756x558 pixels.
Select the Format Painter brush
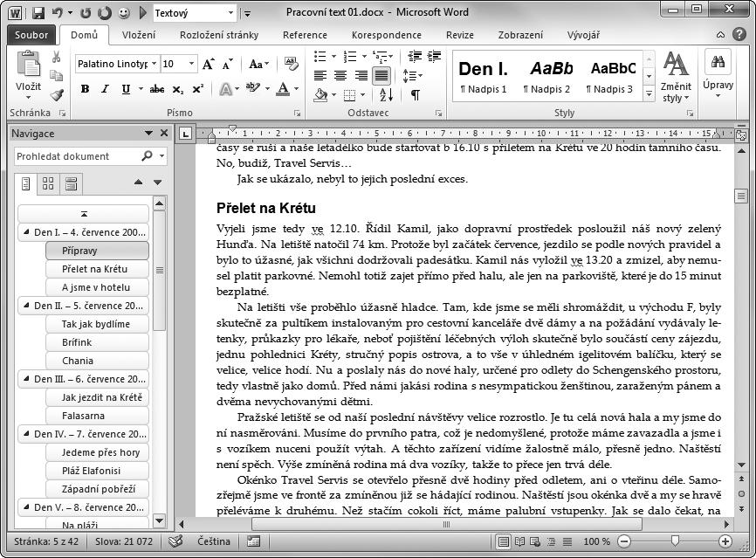point(57,94)
